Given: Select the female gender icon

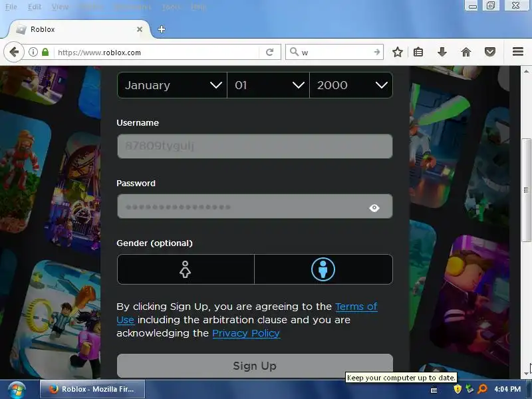Looking at the screenshot, I should [x=186, y=269].
